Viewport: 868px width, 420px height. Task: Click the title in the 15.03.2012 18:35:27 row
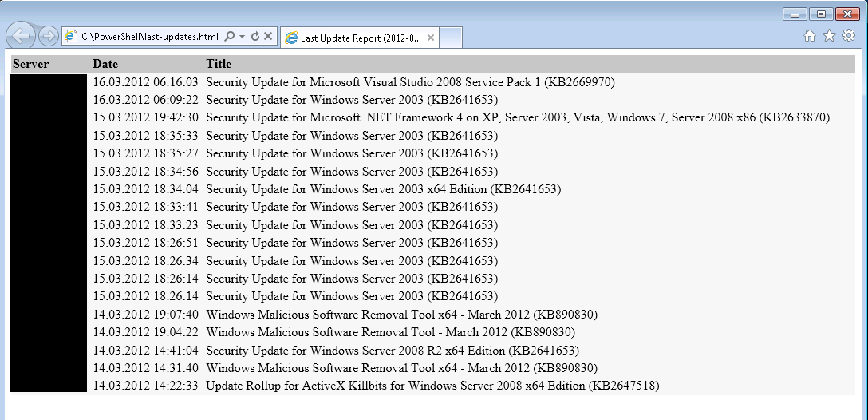352,153
